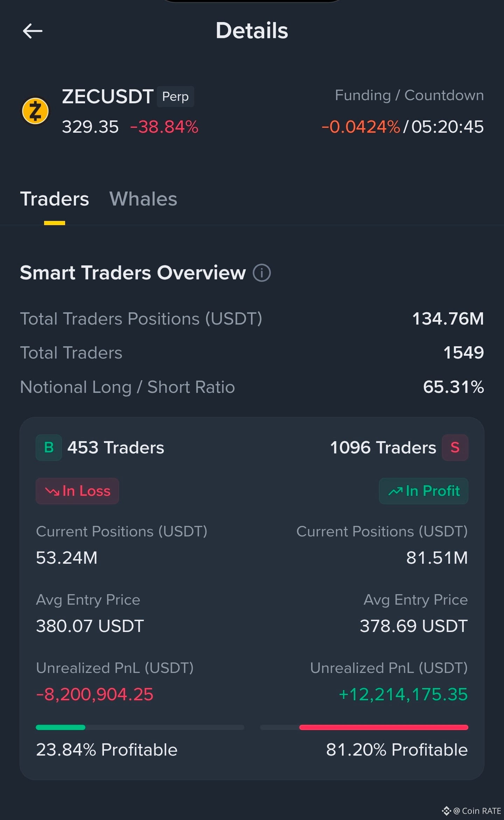The height and width of the screenshot is (820, 504).
Task: Tap the -8,200,904.25 unrealized PnL
Action: tap(94, 694)
